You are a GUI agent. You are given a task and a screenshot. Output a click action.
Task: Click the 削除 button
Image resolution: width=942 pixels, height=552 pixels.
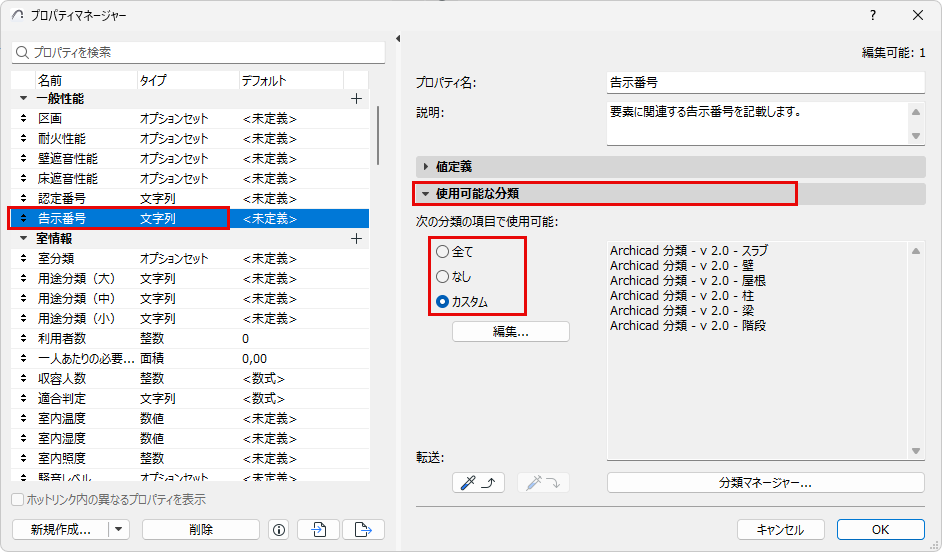201,530
